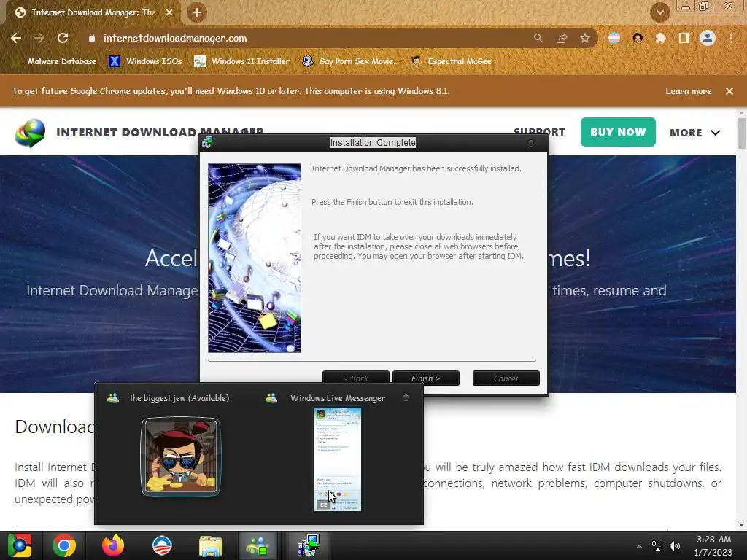The width and height of the screenshot is (747, 560).
Task: Select 'the biggest jew (Available)' taskbar preview thumbnail
Action: 181,456
